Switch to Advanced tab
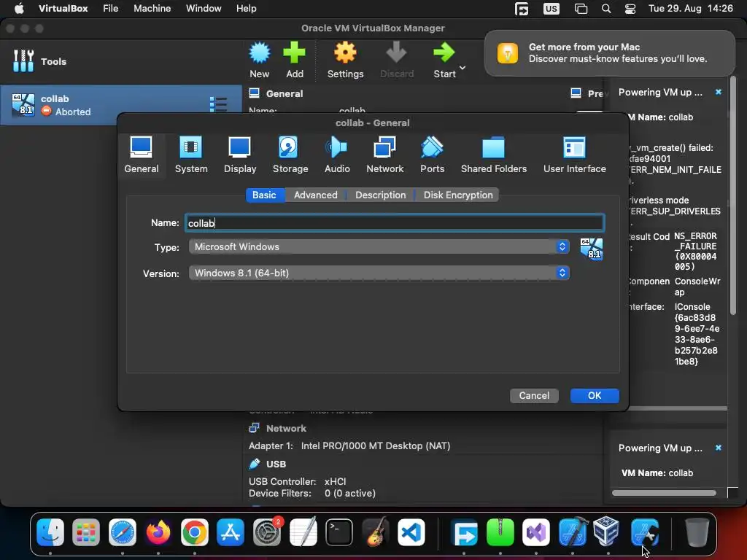Image resolution: width=747 pixels, height=560 pixels. coord(315,195)
